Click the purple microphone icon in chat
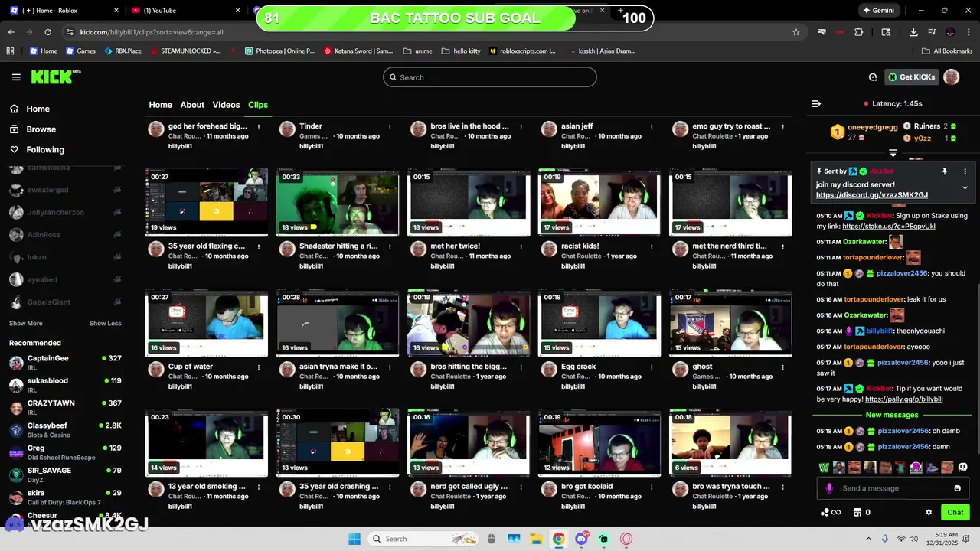Screen dimensions: 980x551 click(829, 488)
